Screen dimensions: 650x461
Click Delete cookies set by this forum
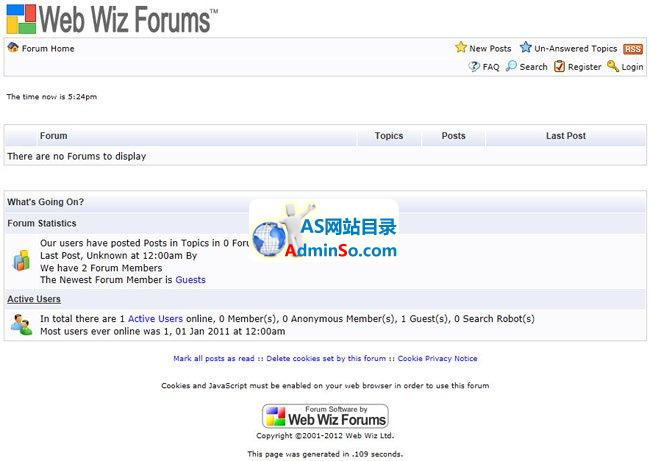click(x=326, y=359)
